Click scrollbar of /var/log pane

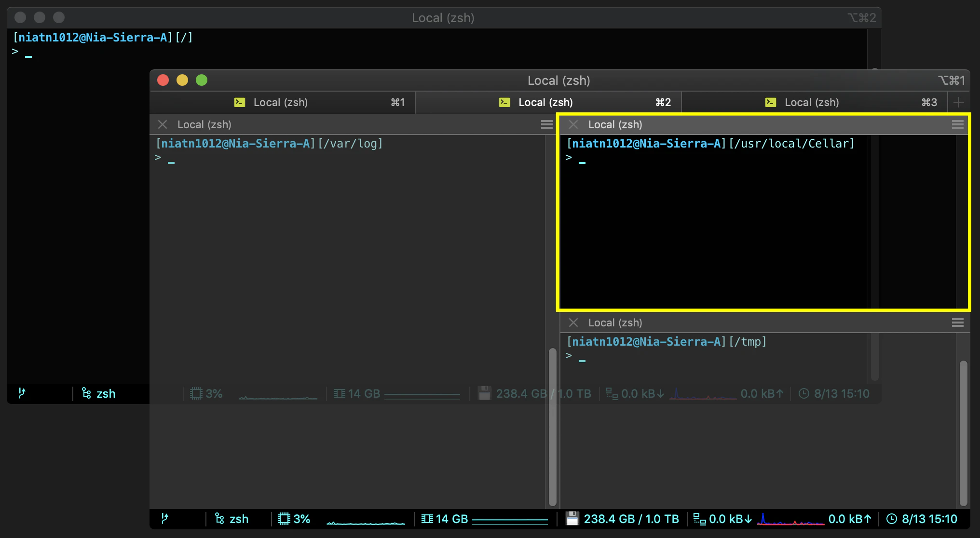pyautogui.click(x=553, y=427)
